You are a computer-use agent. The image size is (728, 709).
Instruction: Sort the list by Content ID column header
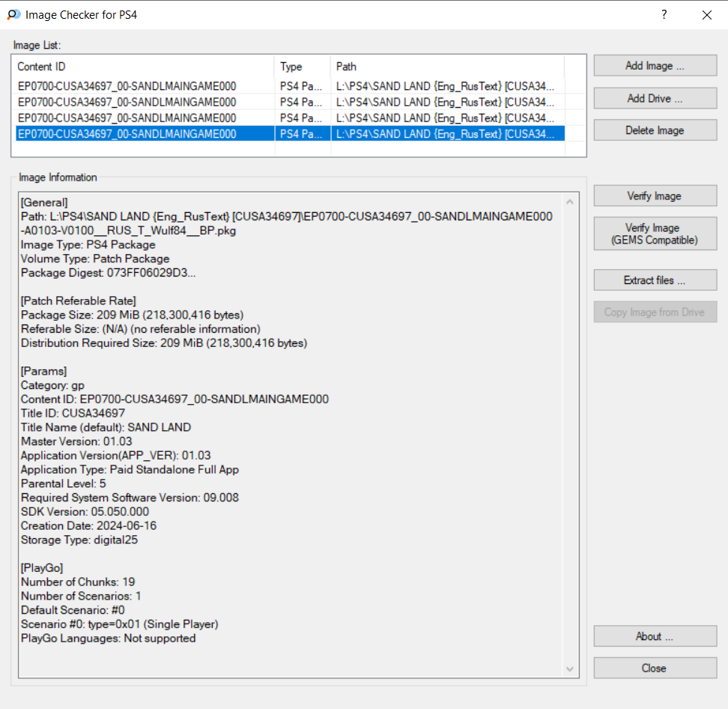pyautogui.click(x=144, y=67)
